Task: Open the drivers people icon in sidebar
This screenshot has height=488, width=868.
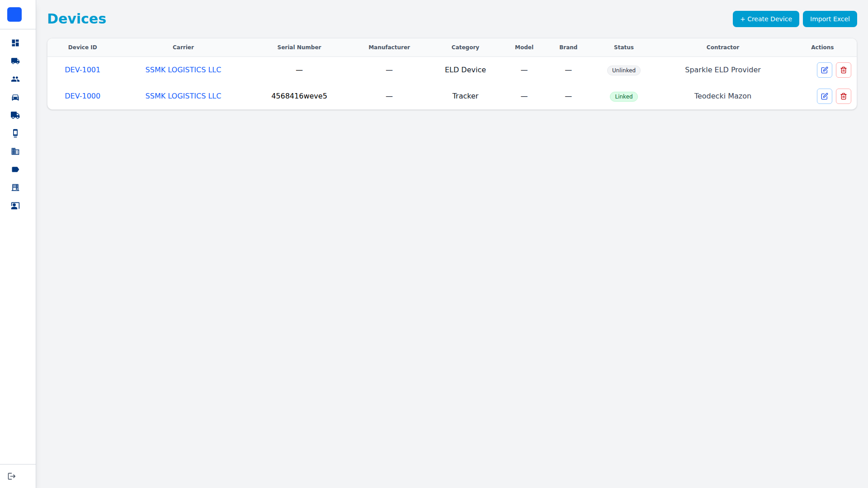Action: coord(15,79)
